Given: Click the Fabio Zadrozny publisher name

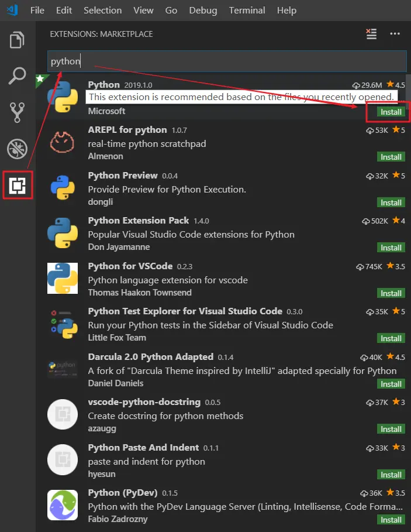Looking at the screenshot, I should coord(118,519).
